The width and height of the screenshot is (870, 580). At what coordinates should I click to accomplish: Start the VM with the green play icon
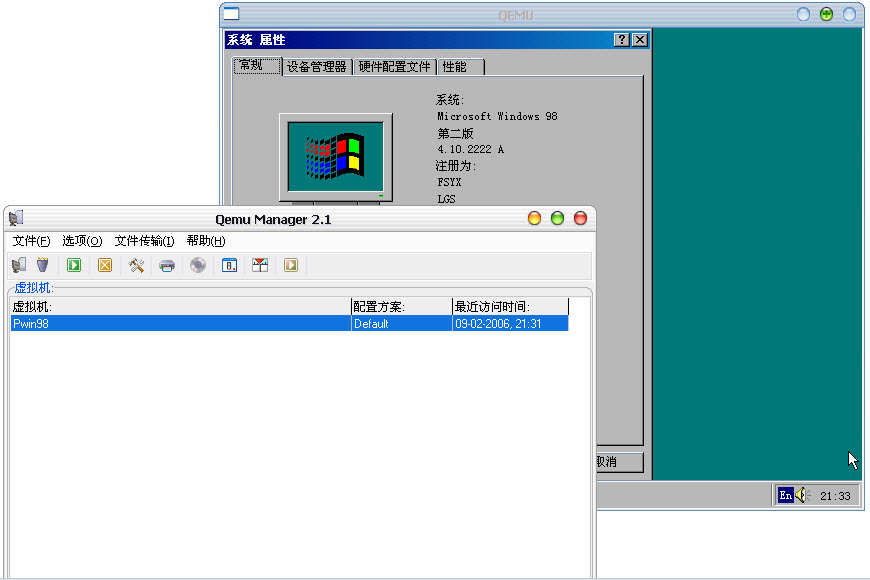pyautogui.click(x=74, y=265)
